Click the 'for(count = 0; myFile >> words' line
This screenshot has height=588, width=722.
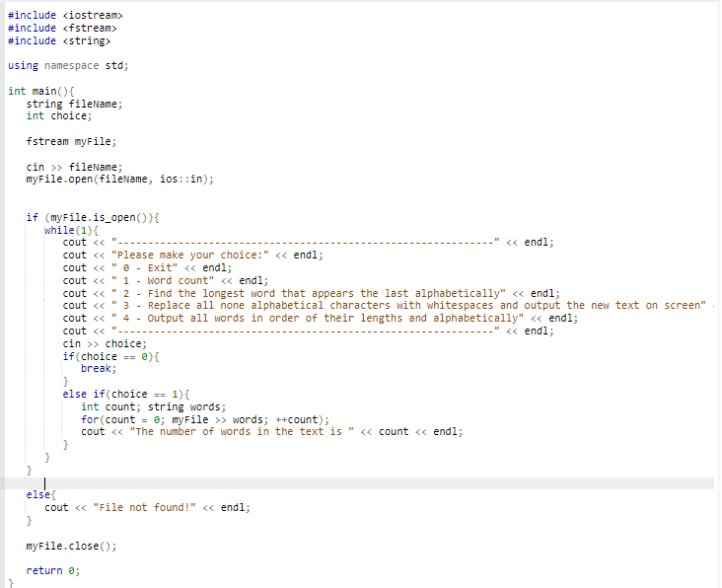[x=205, y=420]
